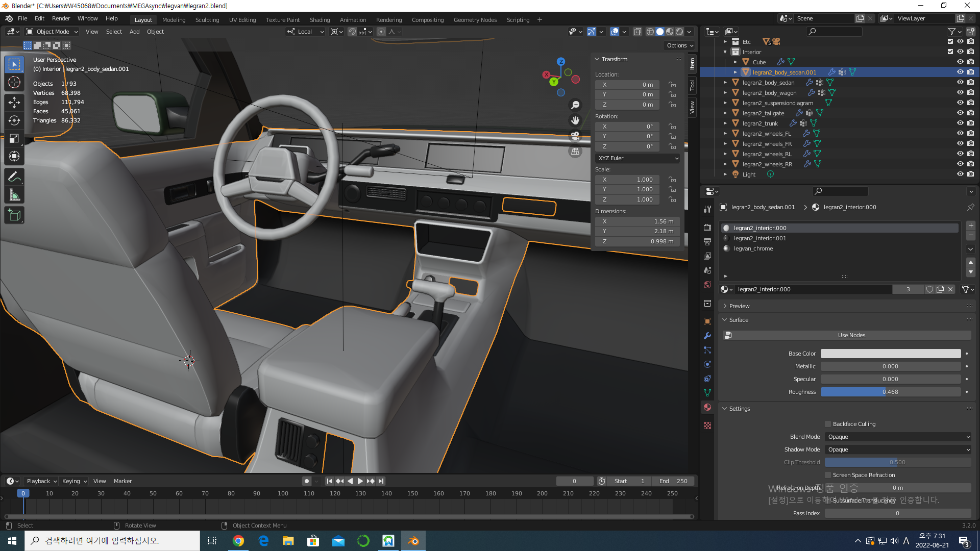Open the Render menu
The image size is (980, 551).
[61, 18]
